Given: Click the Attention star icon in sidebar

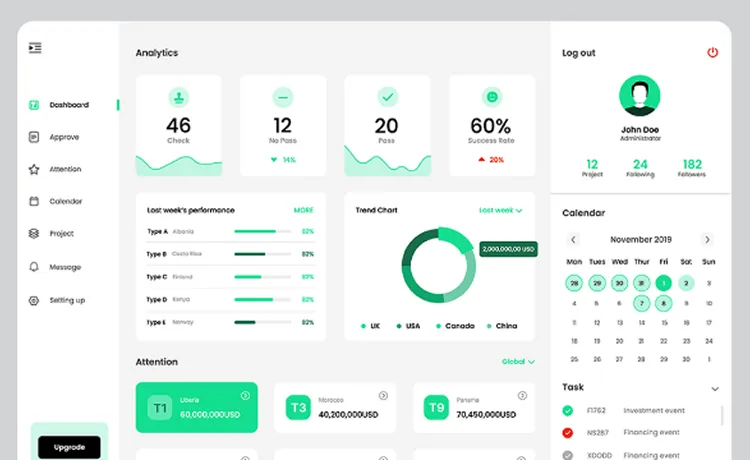Looking at the screenshot, I should click(x=34, y=169).
